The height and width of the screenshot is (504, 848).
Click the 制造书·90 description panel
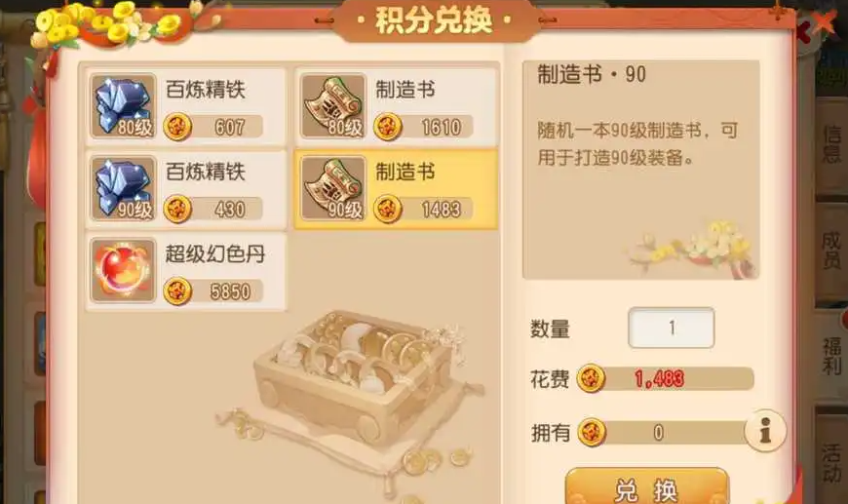point(640,170)
